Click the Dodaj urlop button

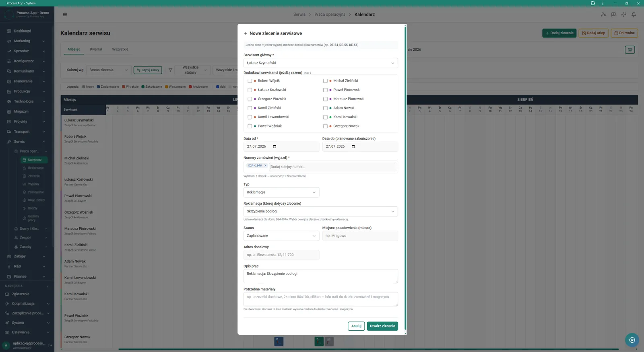[x=594, y=33]
